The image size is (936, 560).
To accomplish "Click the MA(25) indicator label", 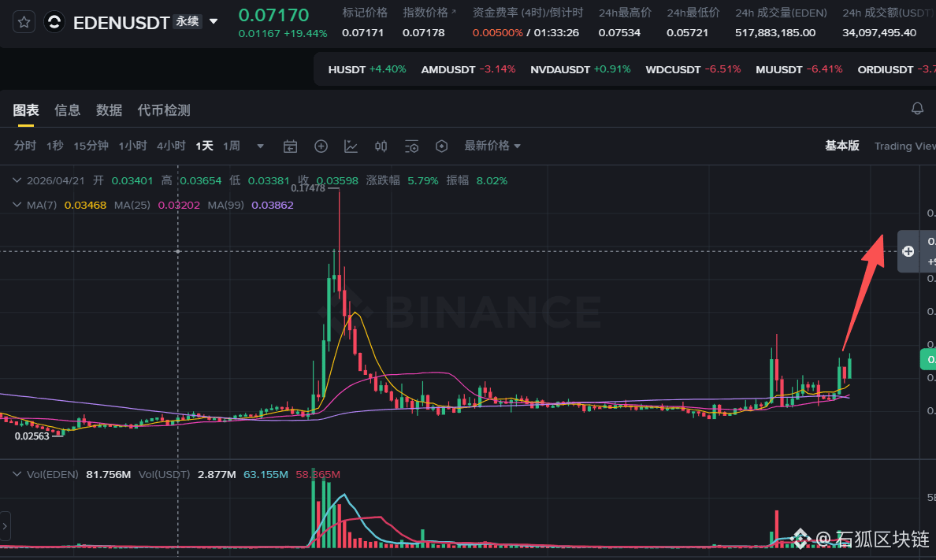I will point(132,205).
